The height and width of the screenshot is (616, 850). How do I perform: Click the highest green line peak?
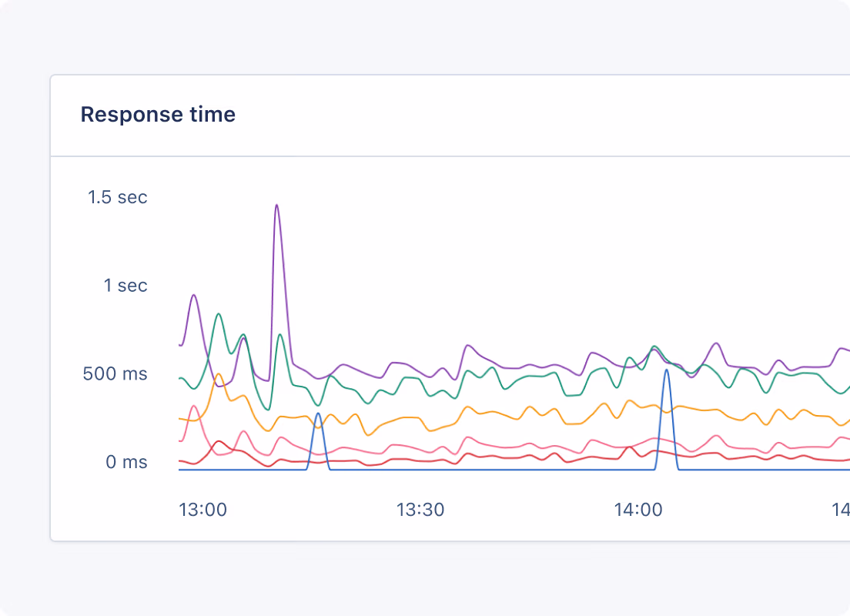pyautogui.click(x=219, y=314)
